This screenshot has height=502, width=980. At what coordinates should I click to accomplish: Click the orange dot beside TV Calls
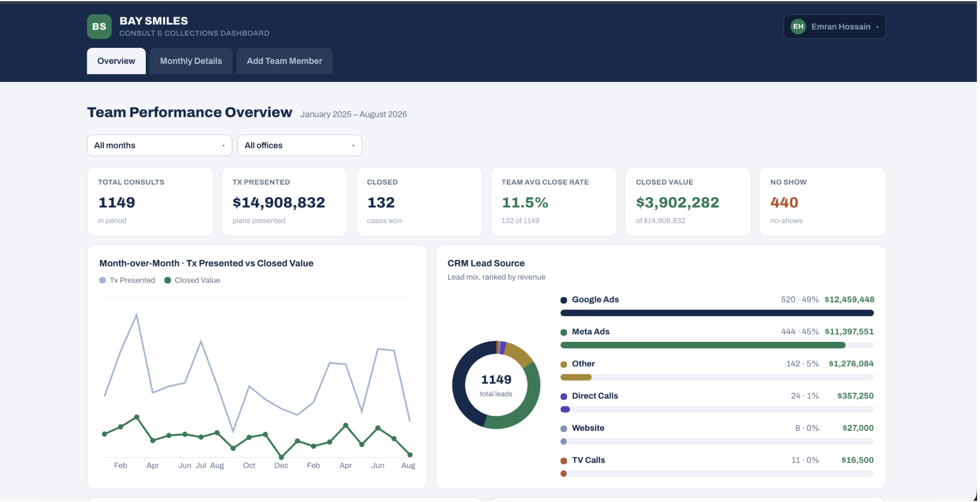(563, 461)
